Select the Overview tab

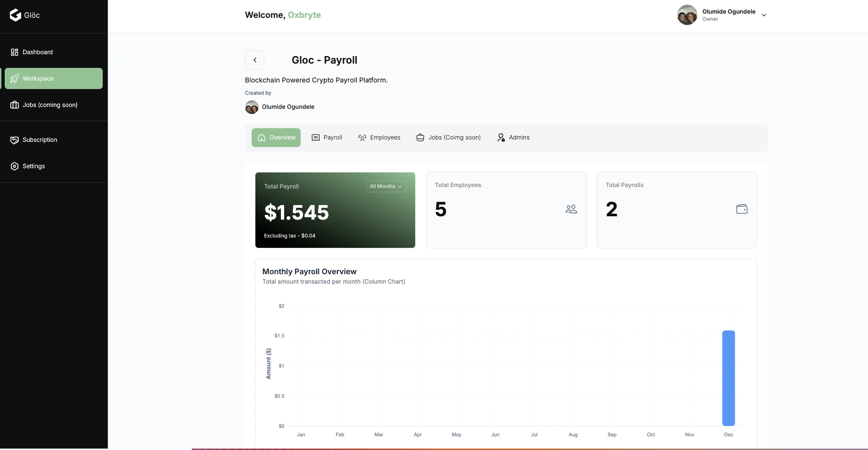pyautogui.click(x=276, y=138)
